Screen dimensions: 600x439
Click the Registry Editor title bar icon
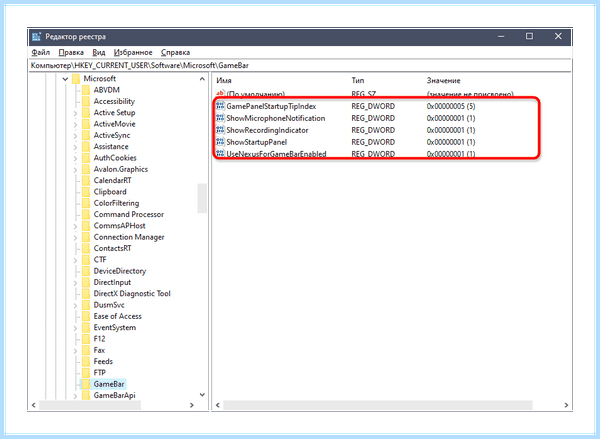pyautogui.click(x=37, y=37)
